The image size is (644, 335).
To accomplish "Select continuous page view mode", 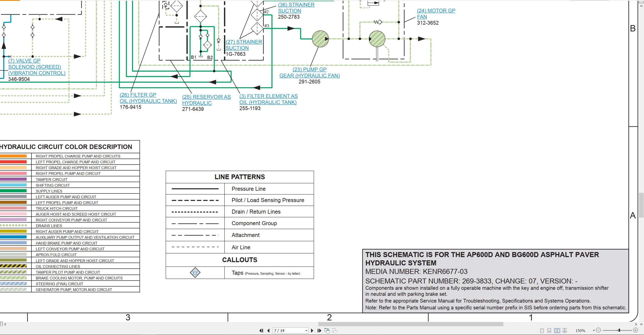I will click(x=549, y=330).
